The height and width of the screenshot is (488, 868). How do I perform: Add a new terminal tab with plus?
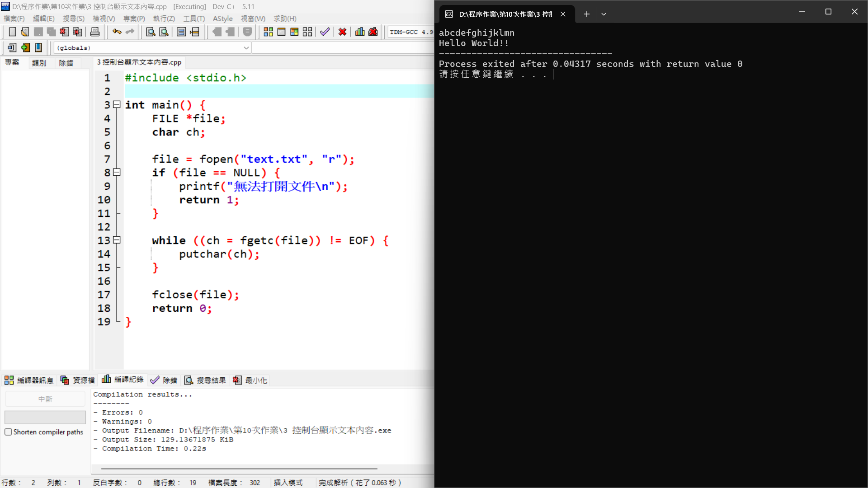point(586,14)
